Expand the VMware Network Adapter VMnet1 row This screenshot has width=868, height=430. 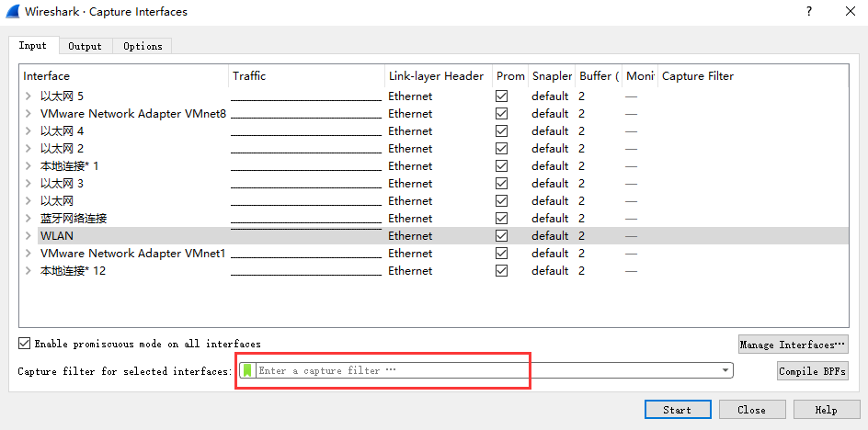[29, 253]
